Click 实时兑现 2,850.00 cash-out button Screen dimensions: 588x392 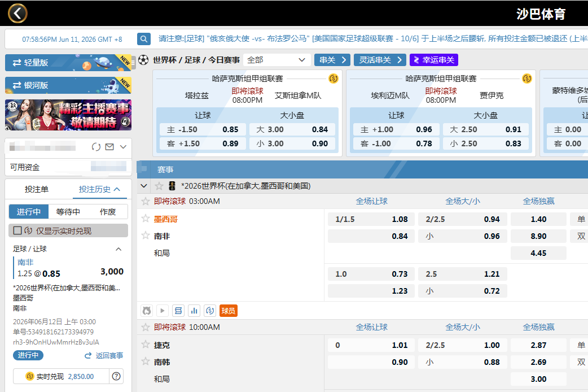61,376
